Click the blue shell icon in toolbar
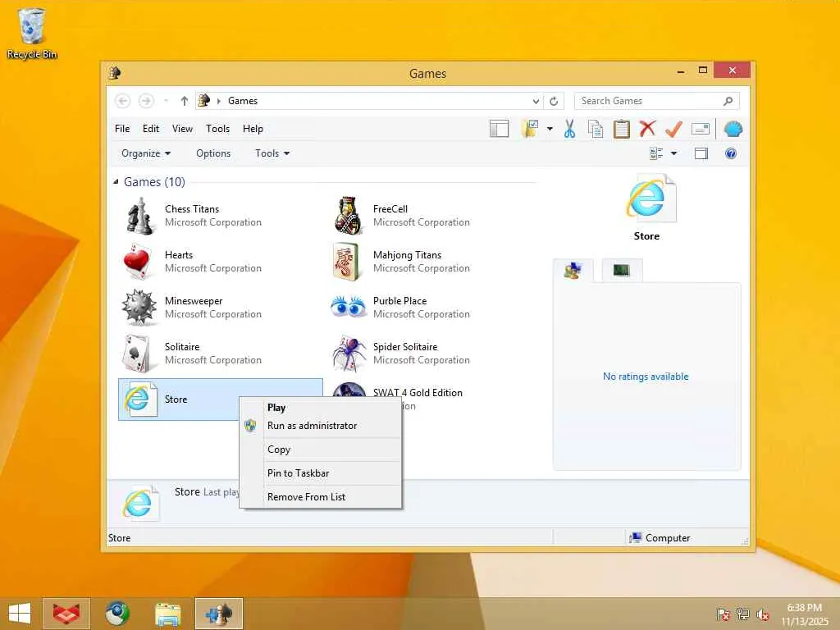This screenshot has height=630, width=840. [733, 129]
